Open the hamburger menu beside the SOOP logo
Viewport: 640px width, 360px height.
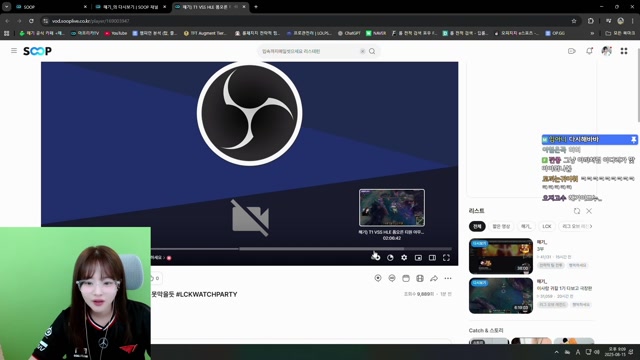tap(14, 51)
